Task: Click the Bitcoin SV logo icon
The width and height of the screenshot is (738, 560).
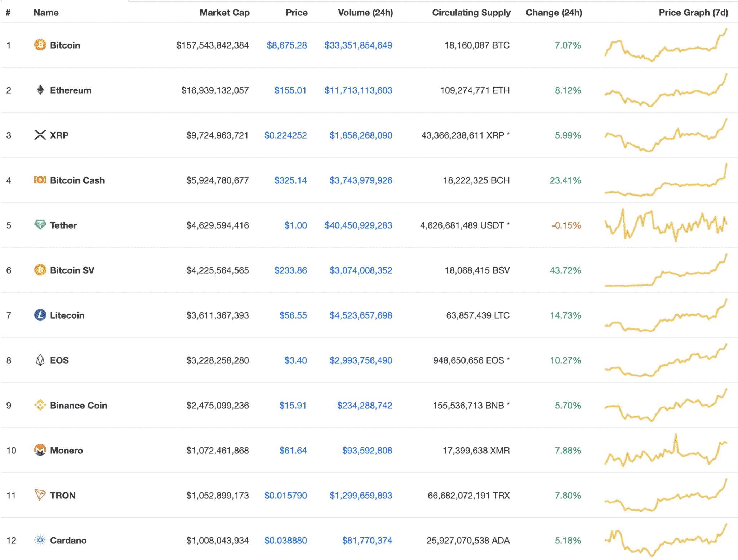Action: tap(40, 270)
